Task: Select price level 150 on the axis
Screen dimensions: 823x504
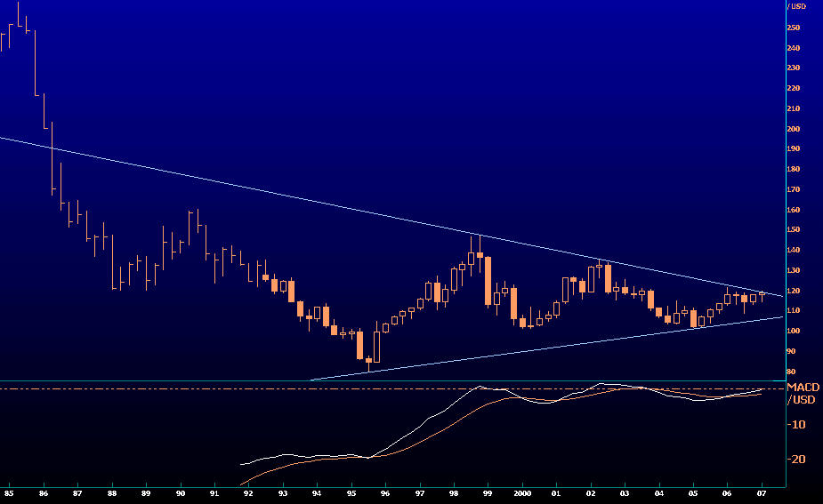Action: [794, 229]
